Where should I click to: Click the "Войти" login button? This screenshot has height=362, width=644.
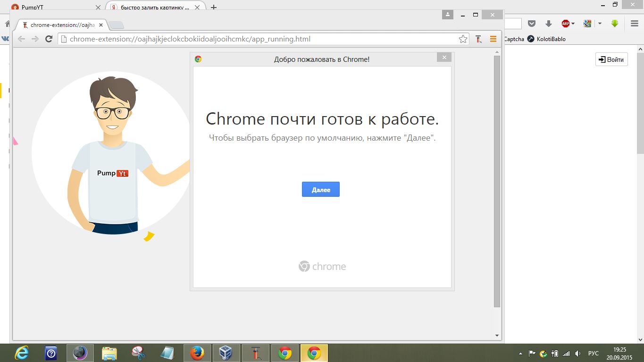pyautogui.click(x=611, y=59)
